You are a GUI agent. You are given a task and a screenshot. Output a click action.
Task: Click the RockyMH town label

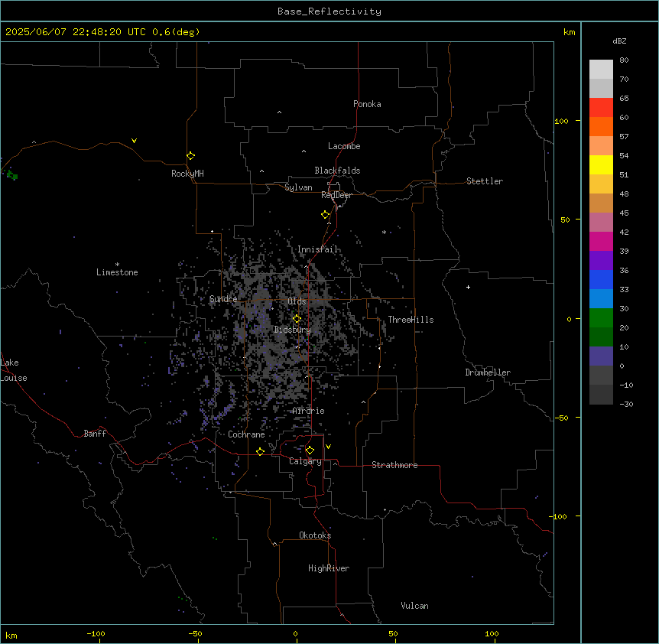tap(187, 174)
